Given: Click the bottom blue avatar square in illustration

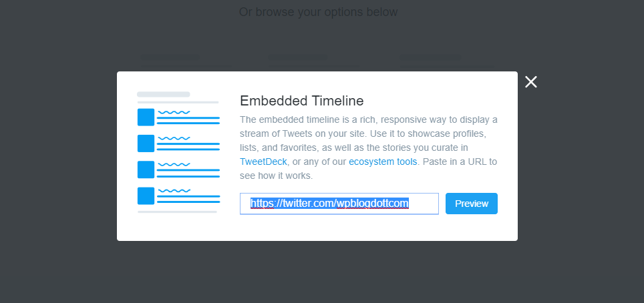Looking at the screenshot, I should 146,196.
